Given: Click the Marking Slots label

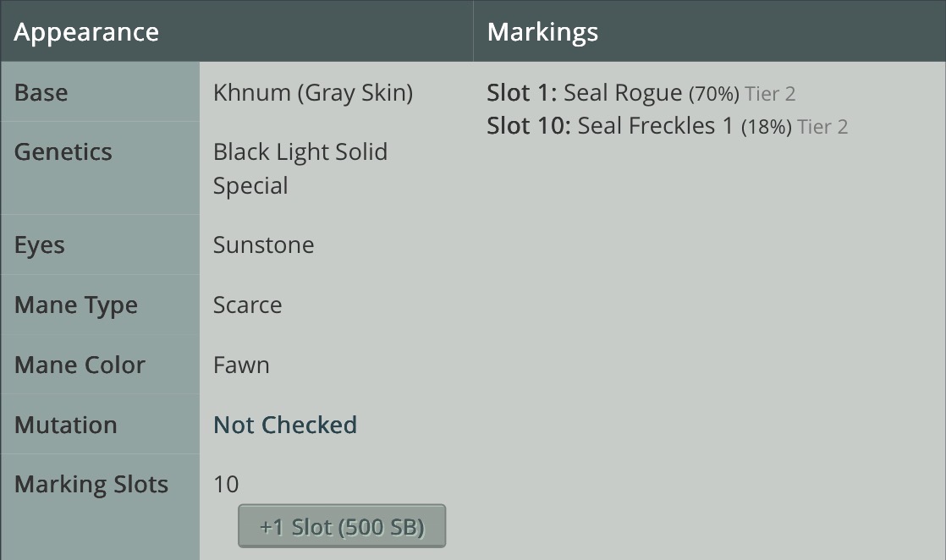Looking at the screenshot, I should (x=91, y=484).
